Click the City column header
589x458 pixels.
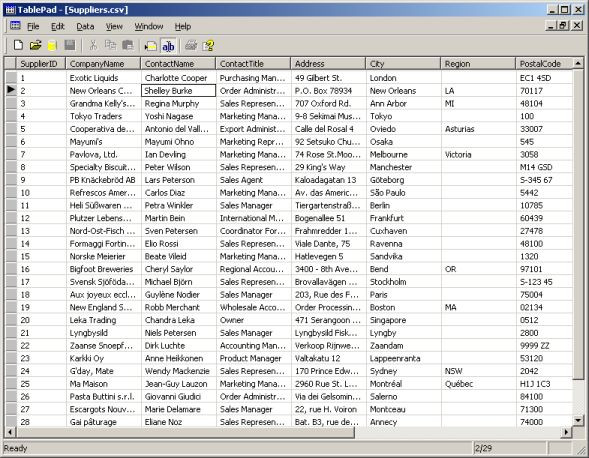(x=403, y=63)
